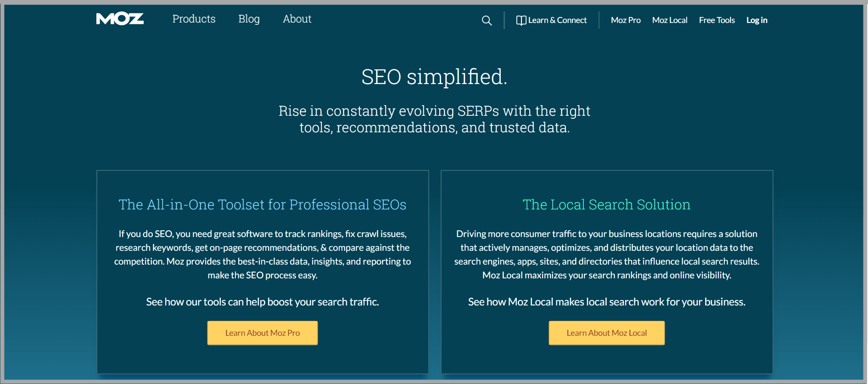The image size is (868, 384).
Task: Click 'The Local Search Solution' heading
Action: click(x=606, y=204)
